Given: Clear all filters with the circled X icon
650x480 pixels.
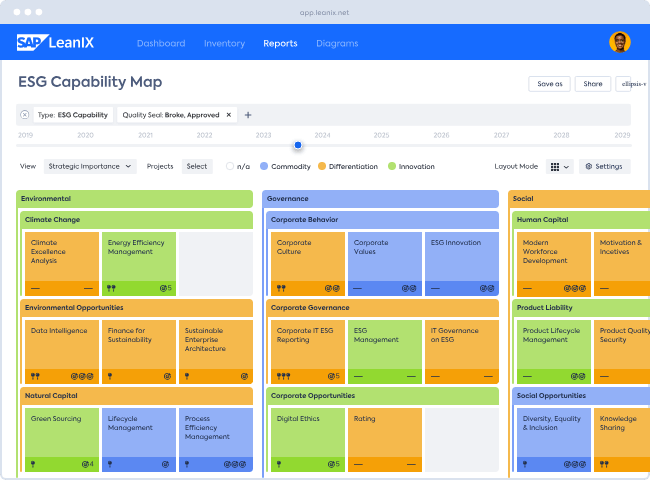Looking at the screenshot, I should point(25,115).
